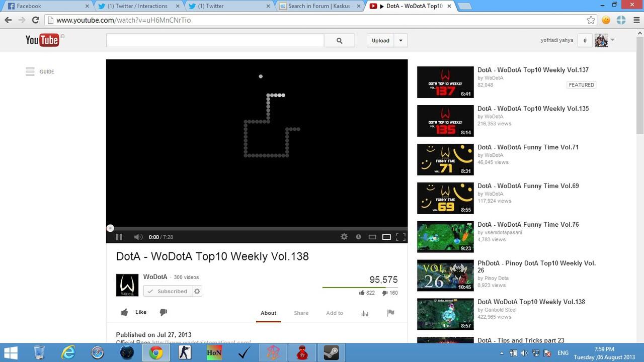Open the GUIDE sidebar menu
Image resolution: width=644 pixels, height=362 pixels.
(x=40, y=72)
